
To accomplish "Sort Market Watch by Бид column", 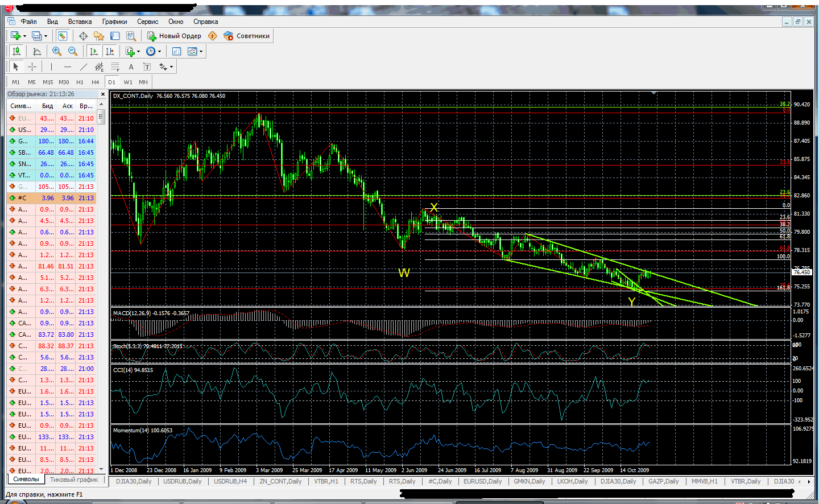I will pyautogui.click(x=47, y=106).
